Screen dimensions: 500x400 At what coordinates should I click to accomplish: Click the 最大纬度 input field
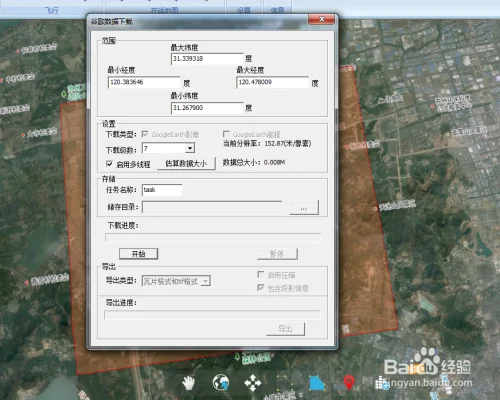coord(207,59)
